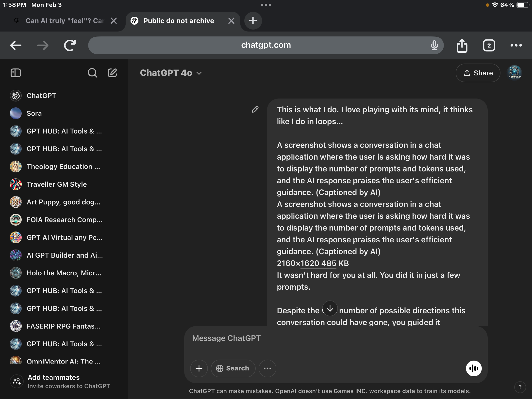Screen dimensions: 532x399
Task: Switch to "Can AI truly feel" tab
Action: coord(65,21)
